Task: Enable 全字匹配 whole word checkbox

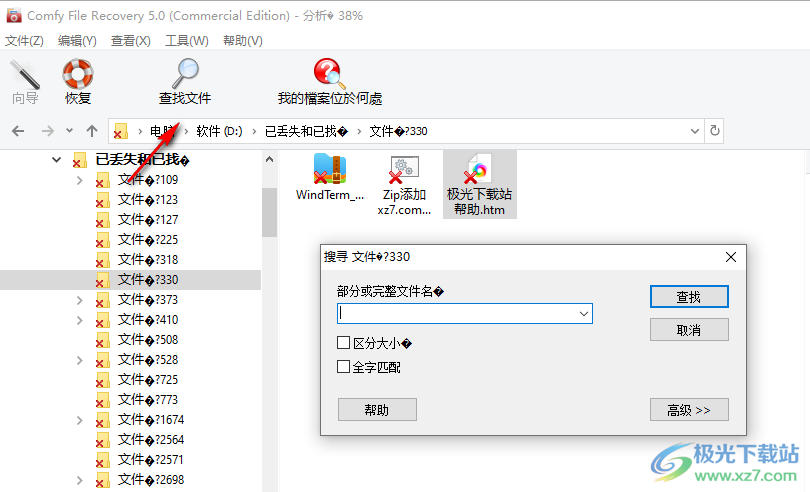Action: coord(344,366)
